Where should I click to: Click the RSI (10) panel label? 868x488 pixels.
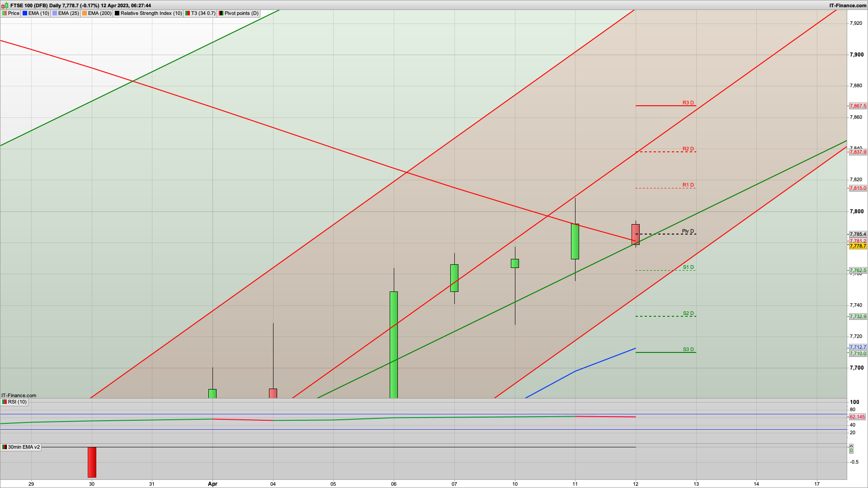coord(17,402)
